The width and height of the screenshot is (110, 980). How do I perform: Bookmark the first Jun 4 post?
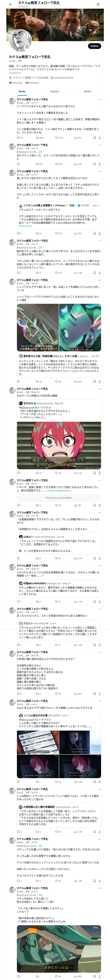[x=94, y=138]
